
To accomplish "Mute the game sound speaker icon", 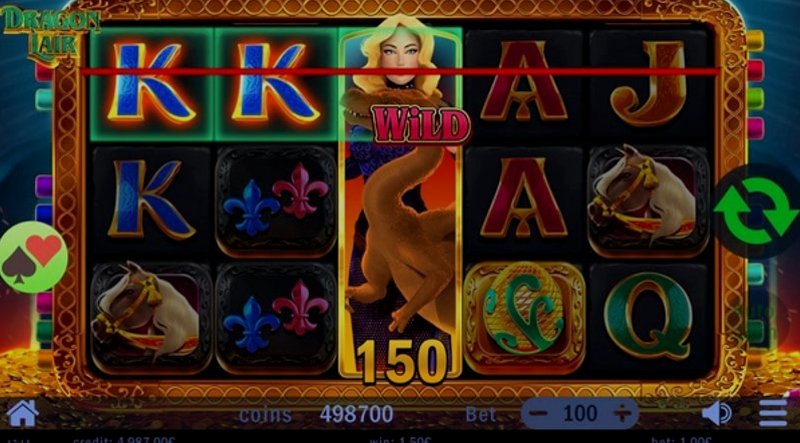I will (716, 413).
